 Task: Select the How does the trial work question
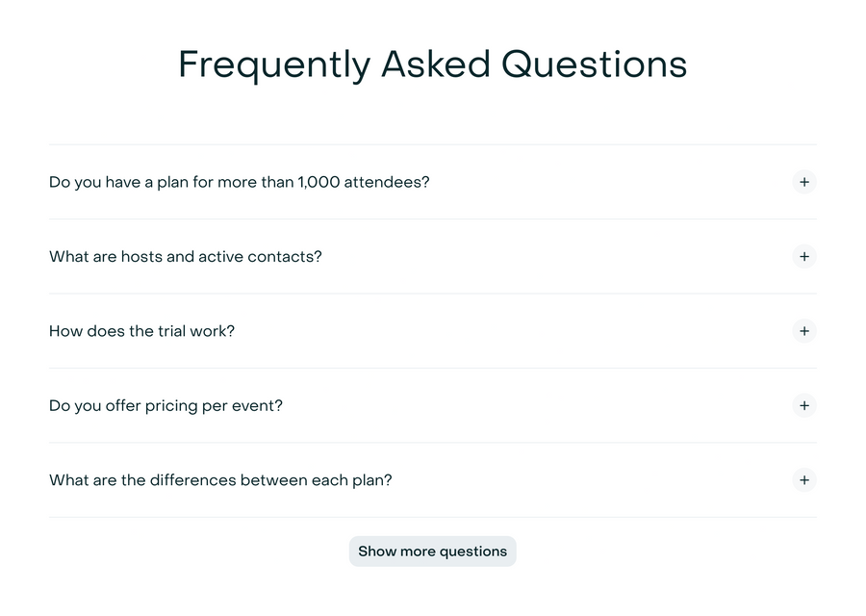click(x=141, y=330)
